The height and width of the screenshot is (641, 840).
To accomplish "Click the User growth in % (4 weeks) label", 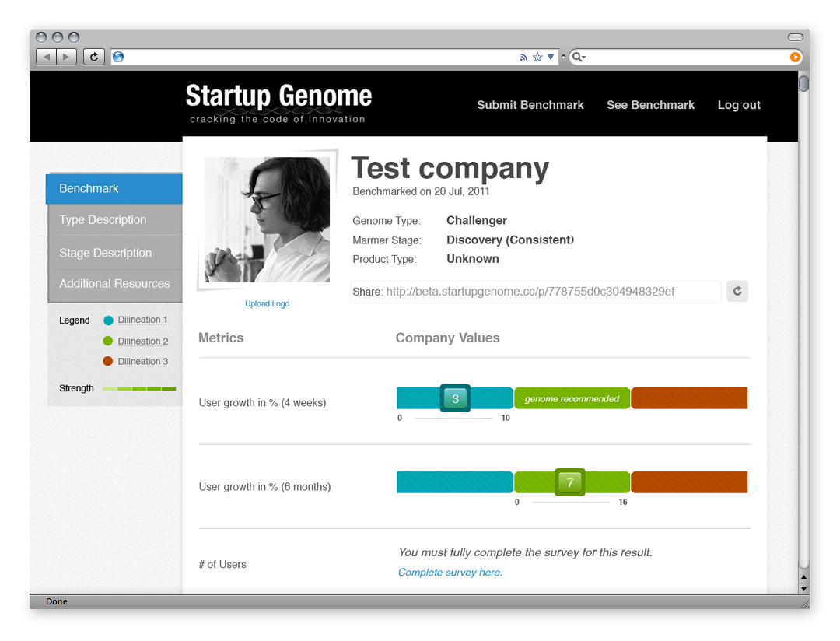I will tap(263, 402).
